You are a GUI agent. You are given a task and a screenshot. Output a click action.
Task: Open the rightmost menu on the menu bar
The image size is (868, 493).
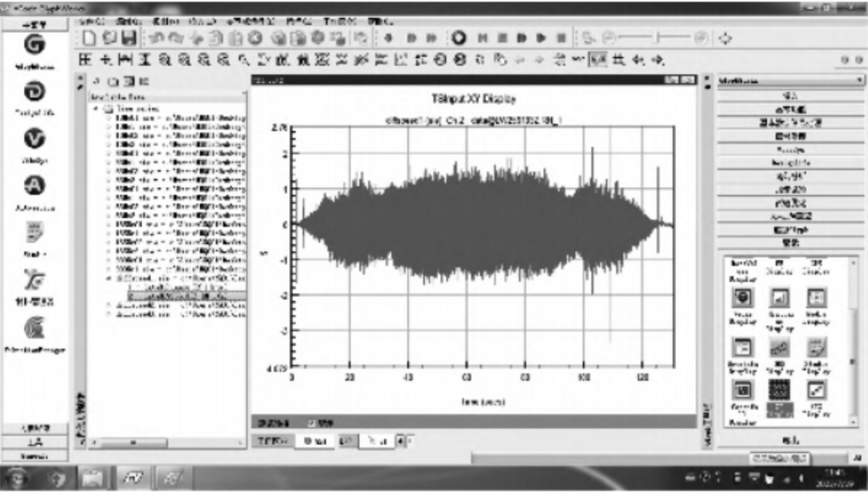(x=379, y=22)
